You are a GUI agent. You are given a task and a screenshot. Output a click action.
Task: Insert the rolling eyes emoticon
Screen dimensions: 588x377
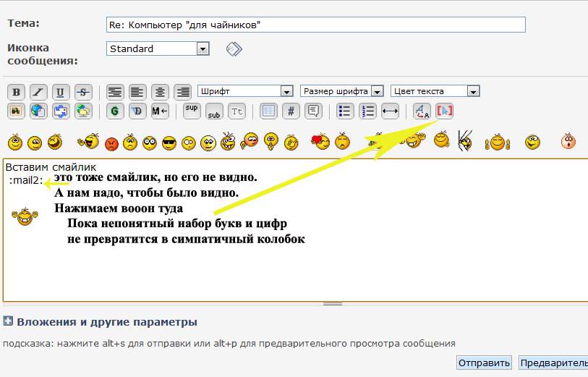(x=189, y=143)
